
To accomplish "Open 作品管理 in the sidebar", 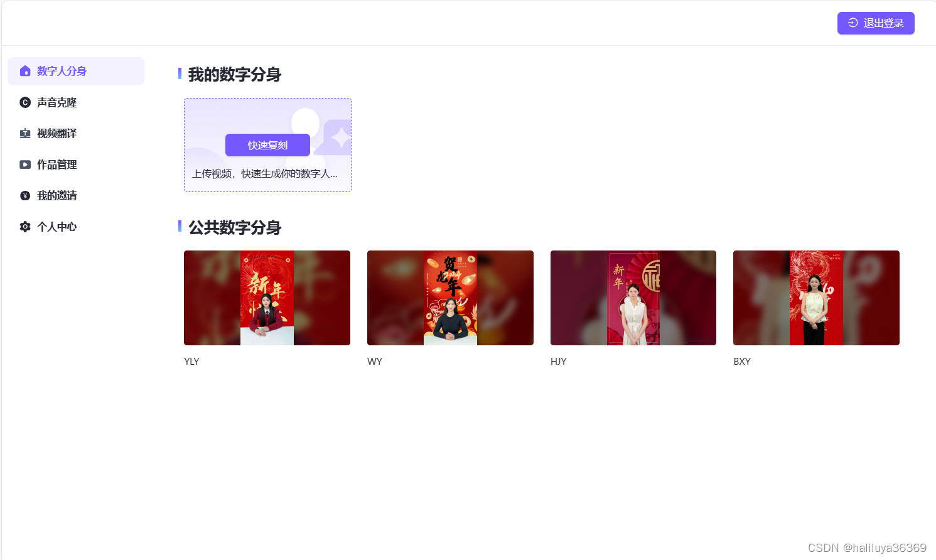I will coord(76,164).
